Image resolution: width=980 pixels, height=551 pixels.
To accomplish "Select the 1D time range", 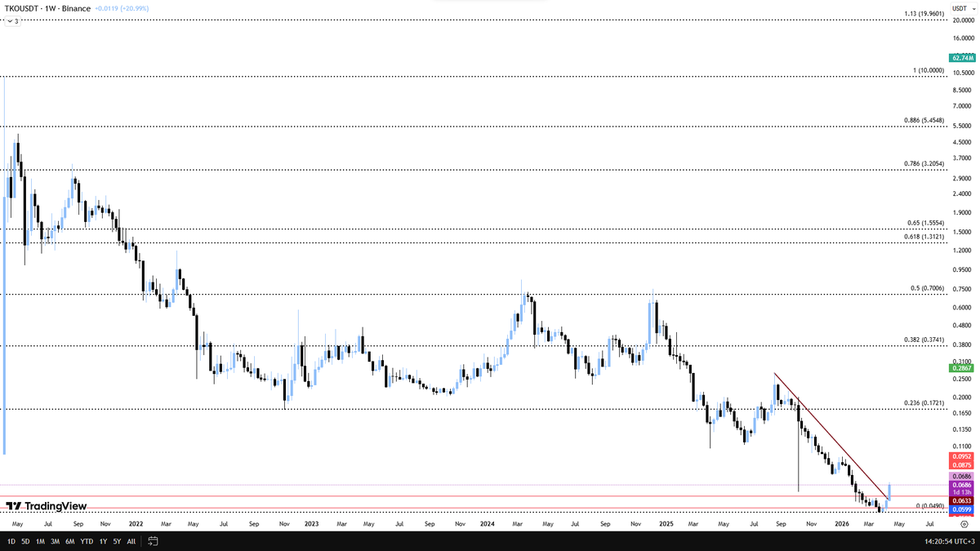I will pyautogui.click(x=11, y=541).
